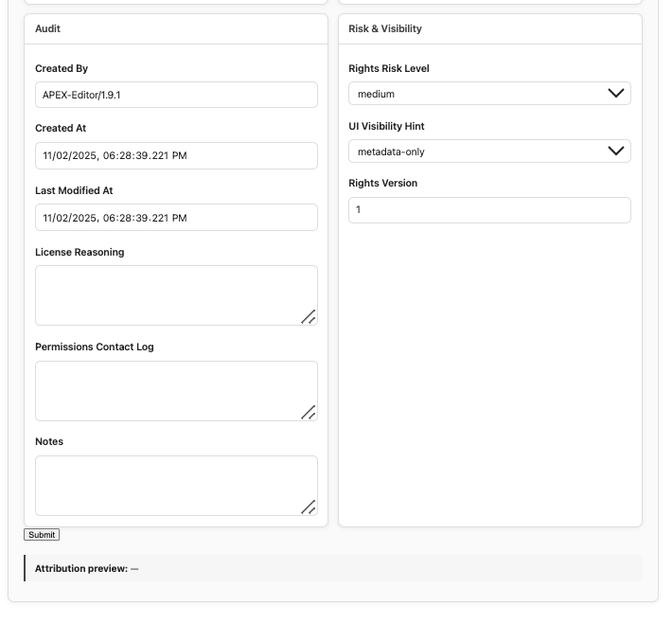Click the resize grip on Notes textarea
Image resolution: width=672 pixels, height=623 pixels.
coord(309,507)
